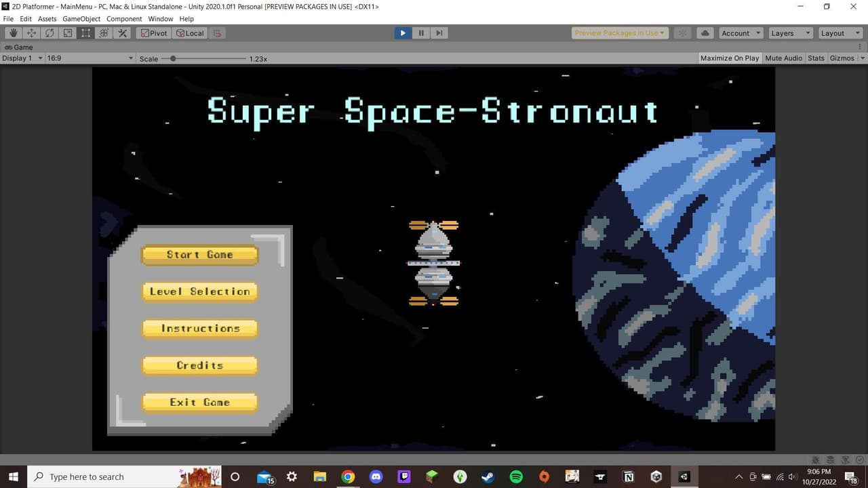Screen dimensions: 868x488
Task: Open the Help menu
Action: (x=186, y=19)
